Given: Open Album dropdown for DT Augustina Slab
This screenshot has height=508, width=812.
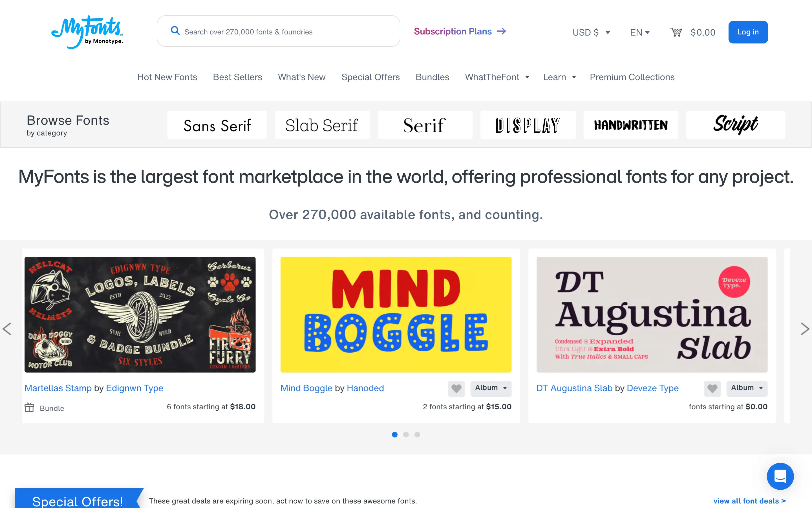Looking at the screenshot, I should pos(747,388).
